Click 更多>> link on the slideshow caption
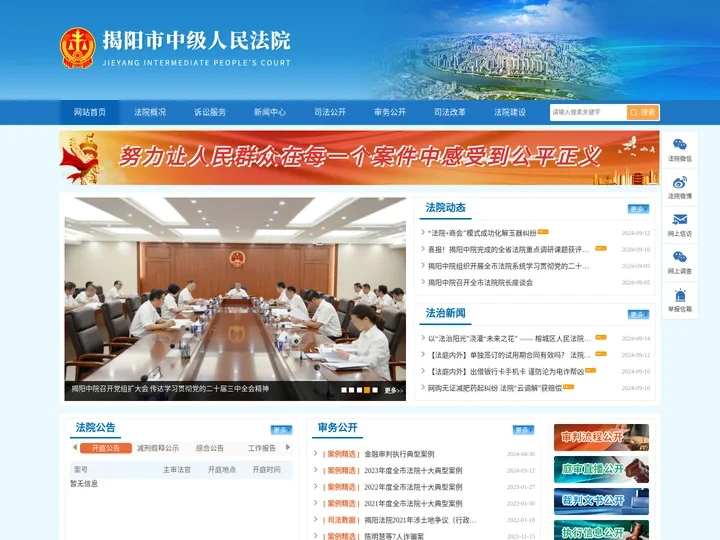 tap(394, 390)
